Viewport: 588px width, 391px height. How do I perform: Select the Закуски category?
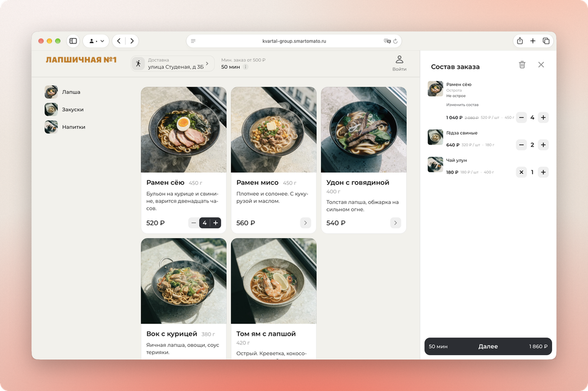click(64, 109)
